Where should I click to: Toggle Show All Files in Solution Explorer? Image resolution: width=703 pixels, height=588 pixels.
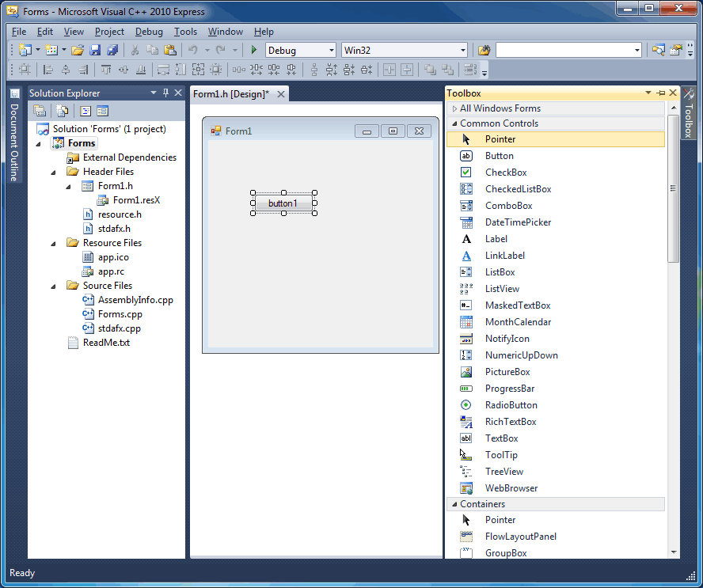click(63, 111)
